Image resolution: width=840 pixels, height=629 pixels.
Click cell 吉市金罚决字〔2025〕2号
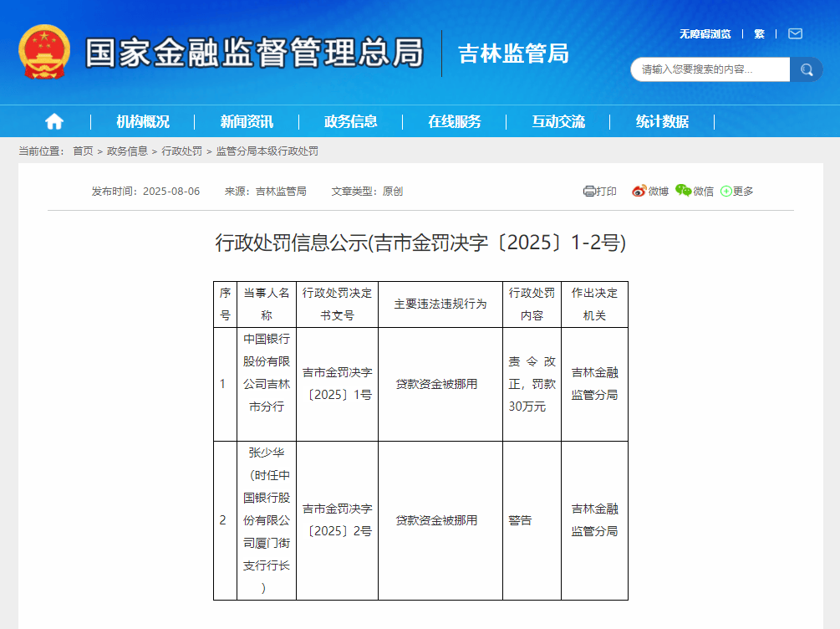[337, 520]
